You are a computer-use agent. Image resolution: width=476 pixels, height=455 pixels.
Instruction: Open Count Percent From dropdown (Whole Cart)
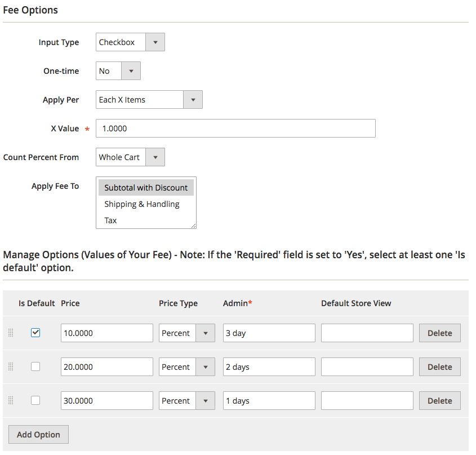(x=130, y=157)
